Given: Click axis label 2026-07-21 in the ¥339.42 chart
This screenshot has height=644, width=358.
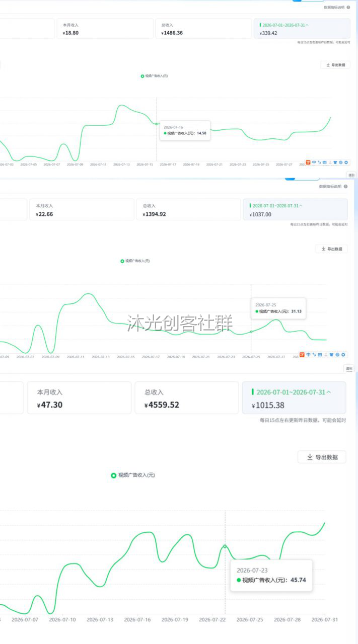Looking at the screenshot, I should click(214, 165).
